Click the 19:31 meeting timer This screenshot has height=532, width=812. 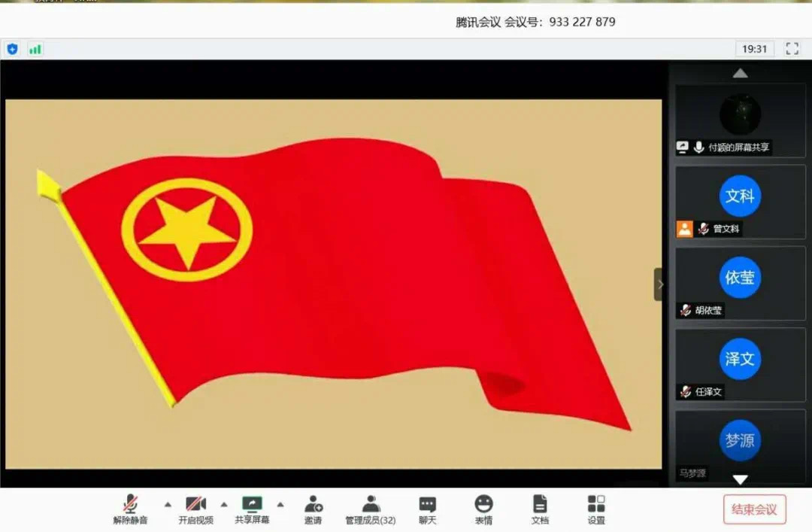click(x=754, y=49)
